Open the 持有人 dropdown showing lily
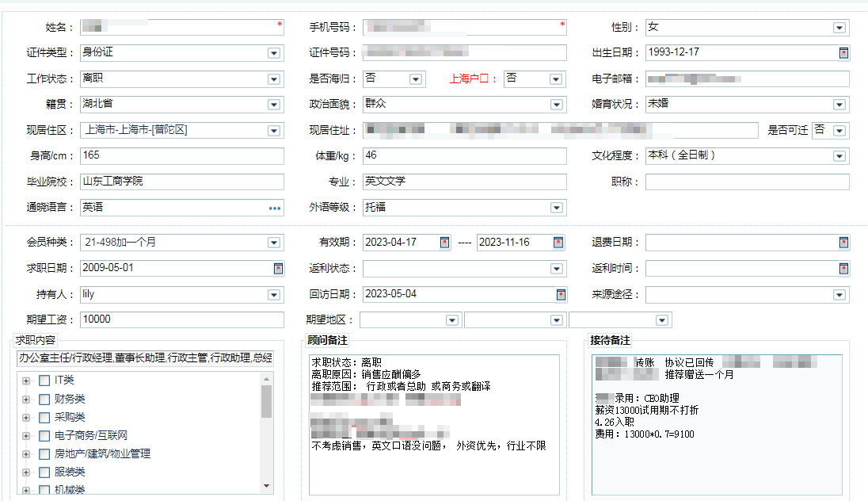The image size is (868, 501). coord(273,295)
